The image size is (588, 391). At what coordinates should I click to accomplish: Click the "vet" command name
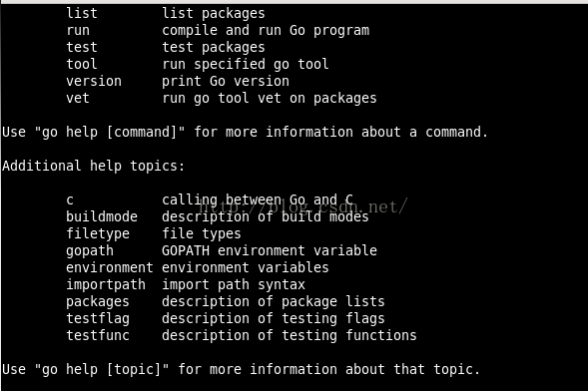78,98
